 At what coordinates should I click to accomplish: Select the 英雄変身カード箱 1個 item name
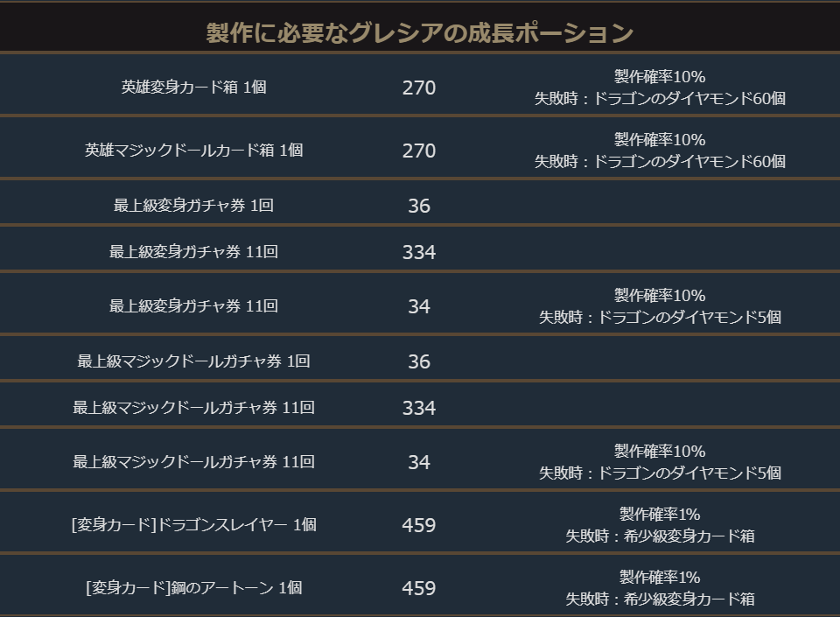point(193,88)
